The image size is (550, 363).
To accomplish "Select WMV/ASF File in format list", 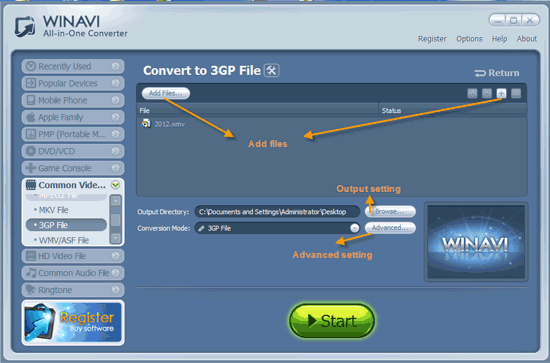I will [66, 240].
